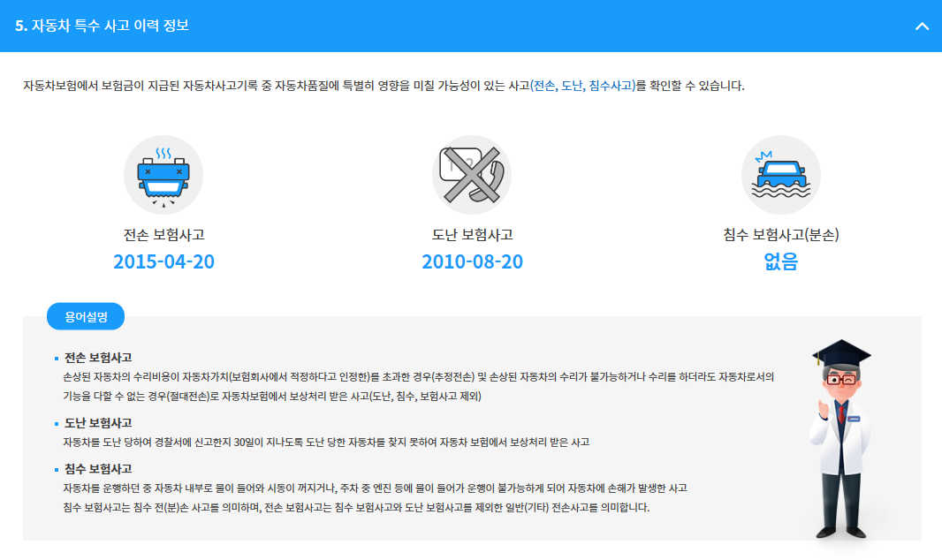Select the total loss car illustration graphic
Viewport: 942px width, 560px height.
click(162, 174)
